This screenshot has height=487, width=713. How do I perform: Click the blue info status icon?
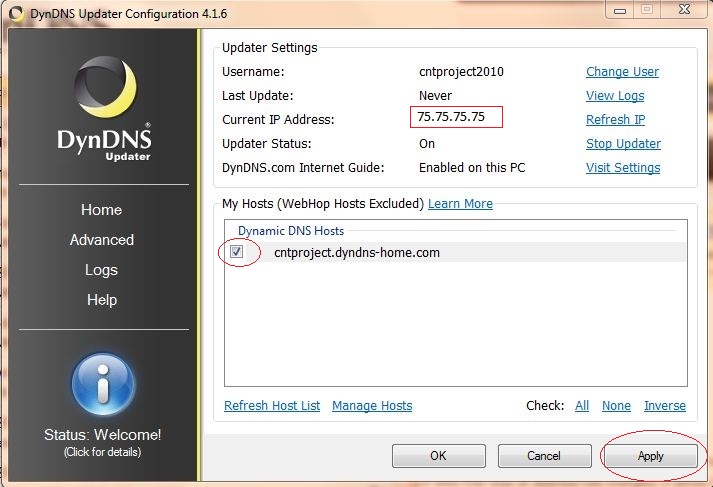pos(103,385)
